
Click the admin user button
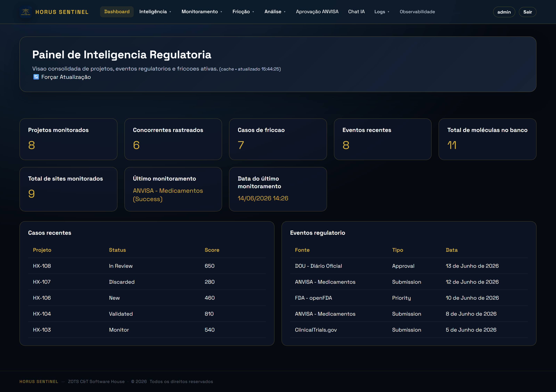(504, 12)
